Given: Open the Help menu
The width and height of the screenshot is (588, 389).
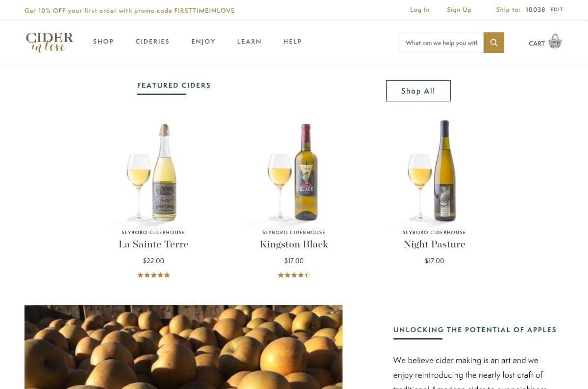Looking at the screenshot, I should click(293, 42).
